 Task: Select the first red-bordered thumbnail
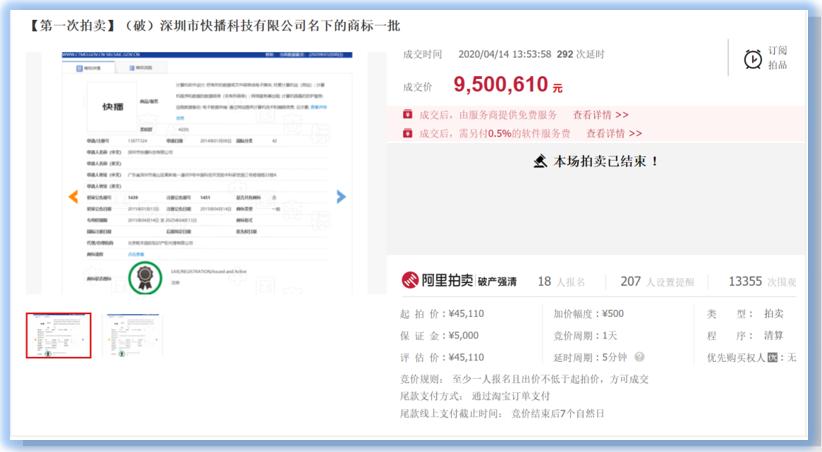[59, 336]
